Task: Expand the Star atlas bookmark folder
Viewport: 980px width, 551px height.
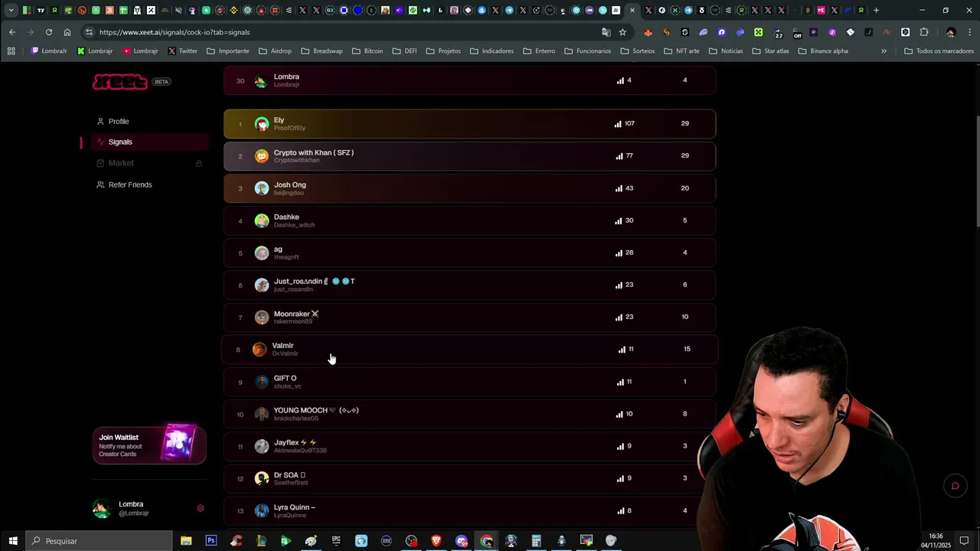Action: point(770,51)
